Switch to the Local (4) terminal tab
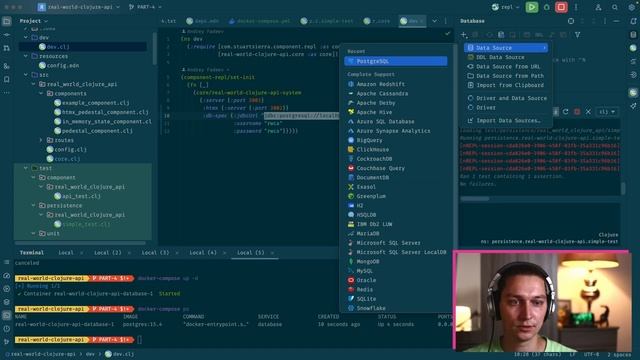The image size is (640, 360). coord(202,253)
